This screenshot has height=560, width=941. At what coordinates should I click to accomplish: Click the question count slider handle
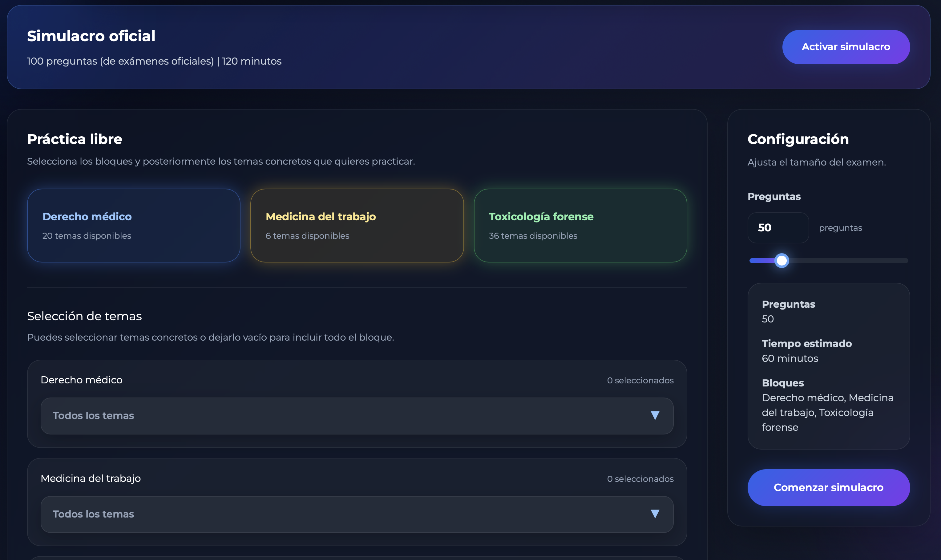(781, 260)
